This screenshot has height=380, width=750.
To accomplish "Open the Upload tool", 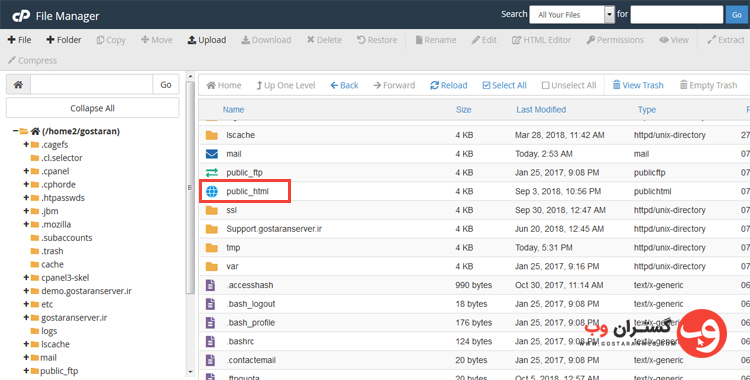I will 207,40.
